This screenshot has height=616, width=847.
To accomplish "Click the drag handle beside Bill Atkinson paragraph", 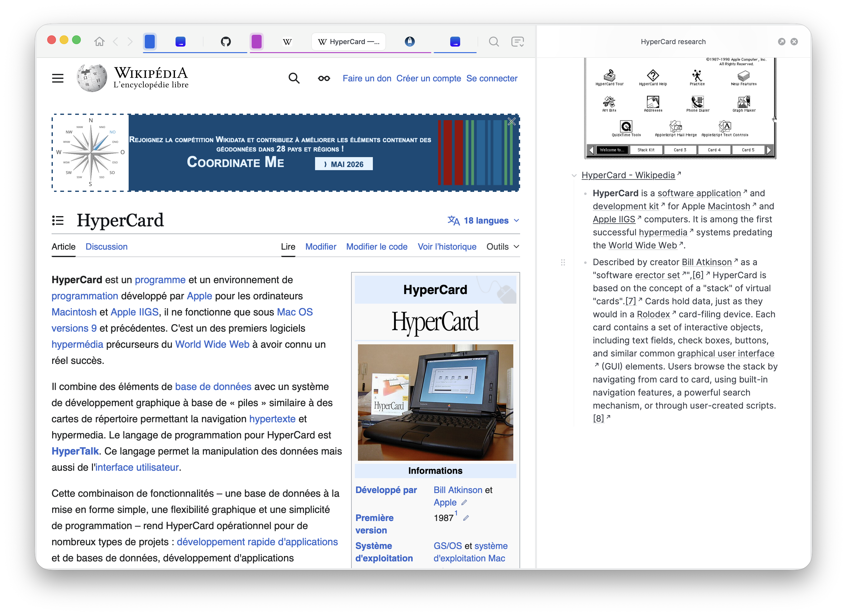I will pyautogui.click(x=563, y=262).
